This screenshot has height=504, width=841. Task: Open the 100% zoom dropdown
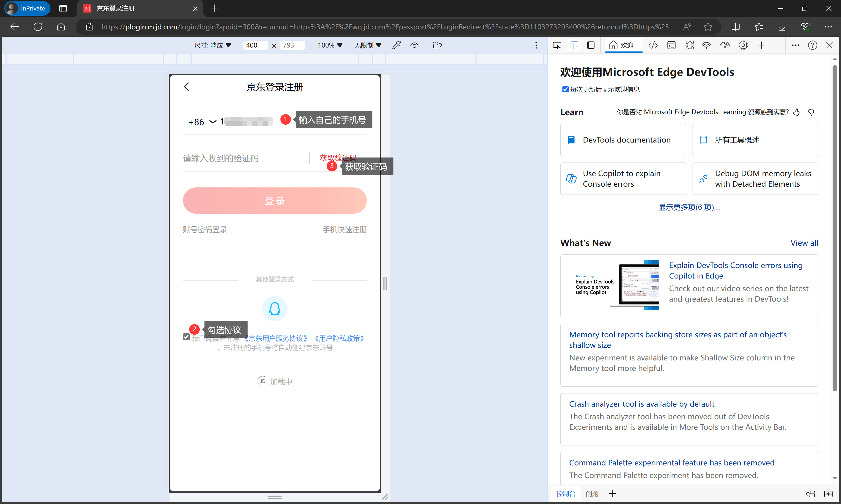[x=330, y=45]
